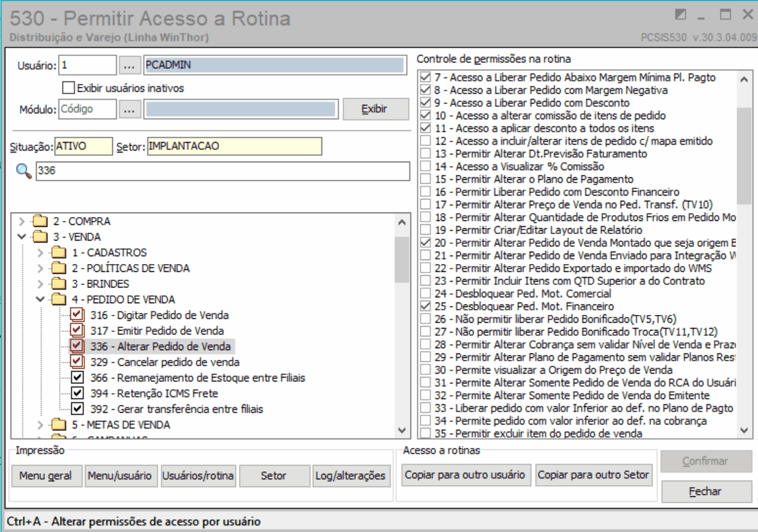Click the Módulo Código input field
This screenshot has width=758, height=532.
pos(87,110)
